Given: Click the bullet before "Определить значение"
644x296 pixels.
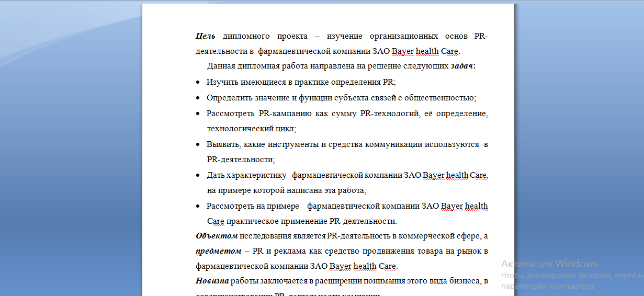Looking at the screenshot, I should [198, 98].
